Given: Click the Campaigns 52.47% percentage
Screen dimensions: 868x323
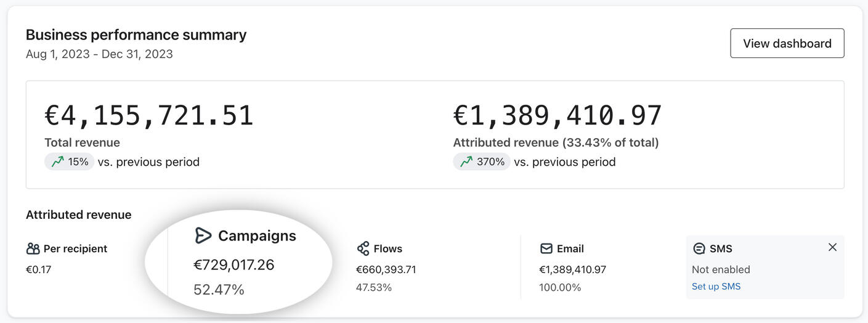Looking at the screenshot, I should tap(219, 289).
